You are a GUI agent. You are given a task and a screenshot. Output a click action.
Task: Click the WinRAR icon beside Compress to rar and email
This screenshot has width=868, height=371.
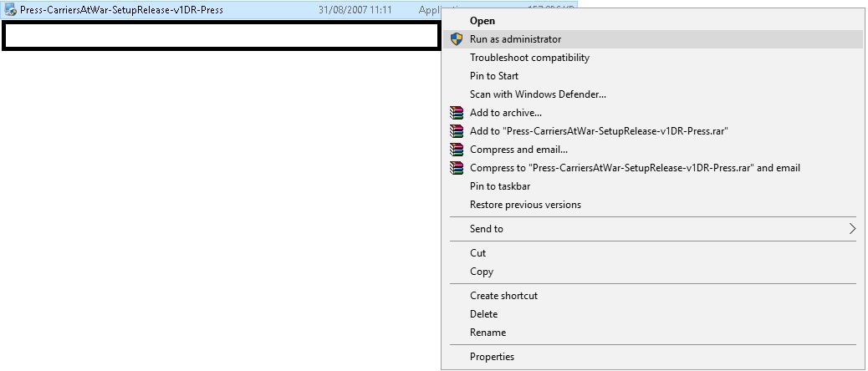(x=456, y=168)
